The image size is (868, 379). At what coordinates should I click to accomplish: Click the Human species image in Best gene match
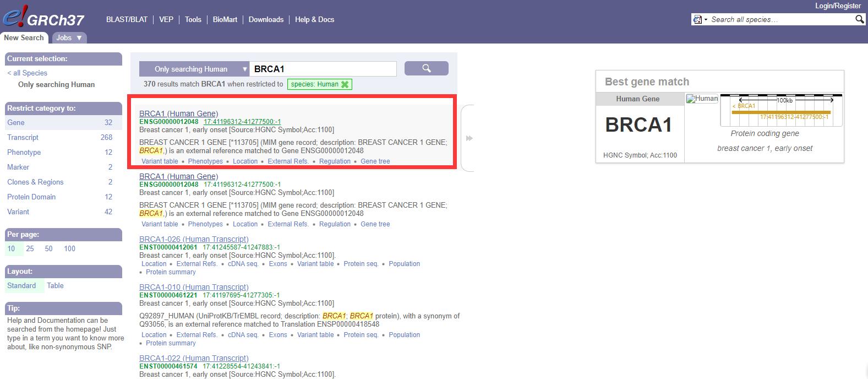(x=702, y=99)
